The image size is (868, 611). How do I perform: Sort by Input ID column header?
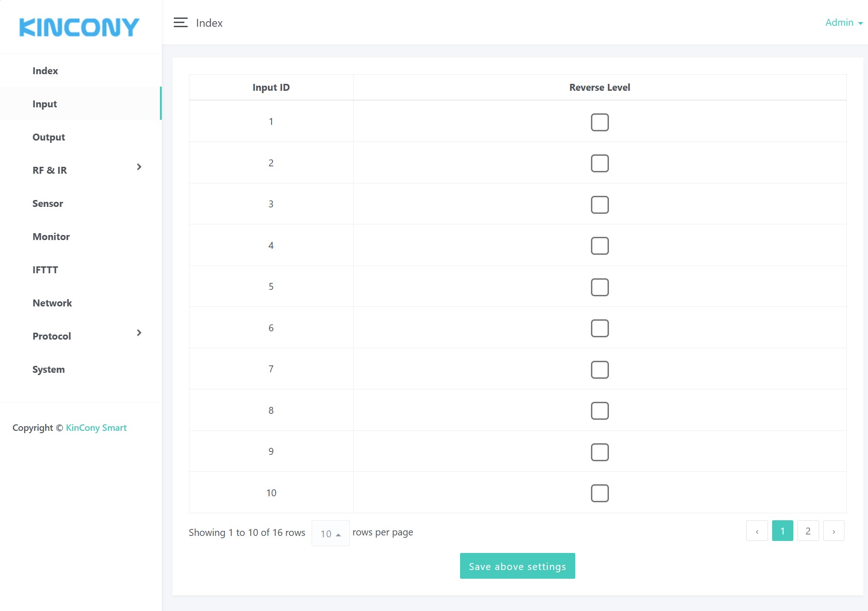click(x=271, y=88)
